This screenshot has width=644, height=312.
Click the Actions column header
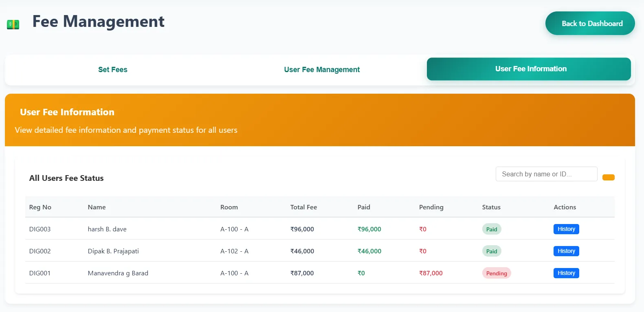[x=565, y=207]
